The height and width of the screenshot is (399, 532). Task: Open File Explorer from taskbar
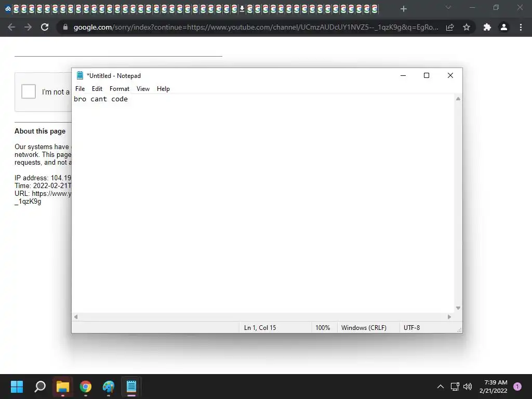coord(63,387)
